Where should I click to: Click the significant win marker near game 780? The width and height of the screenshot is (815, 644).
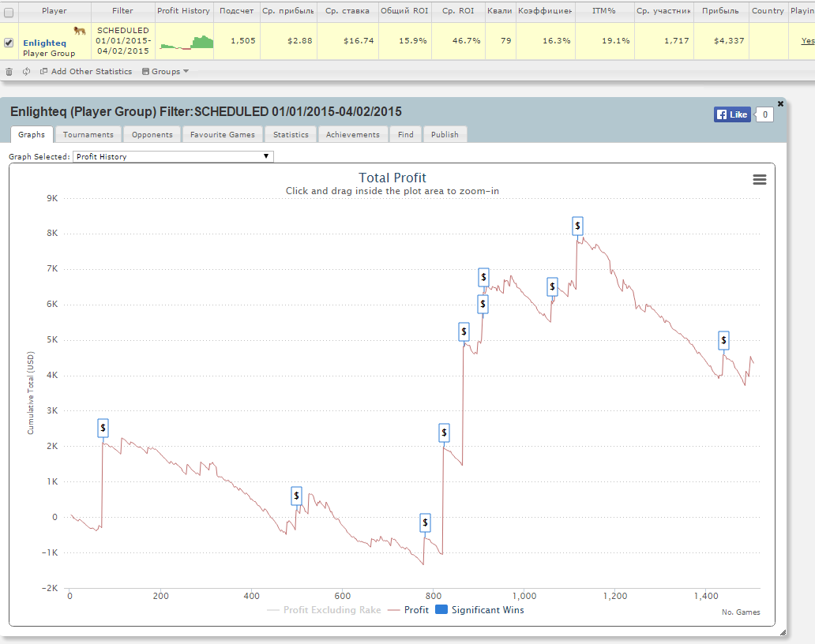point(425,522)
